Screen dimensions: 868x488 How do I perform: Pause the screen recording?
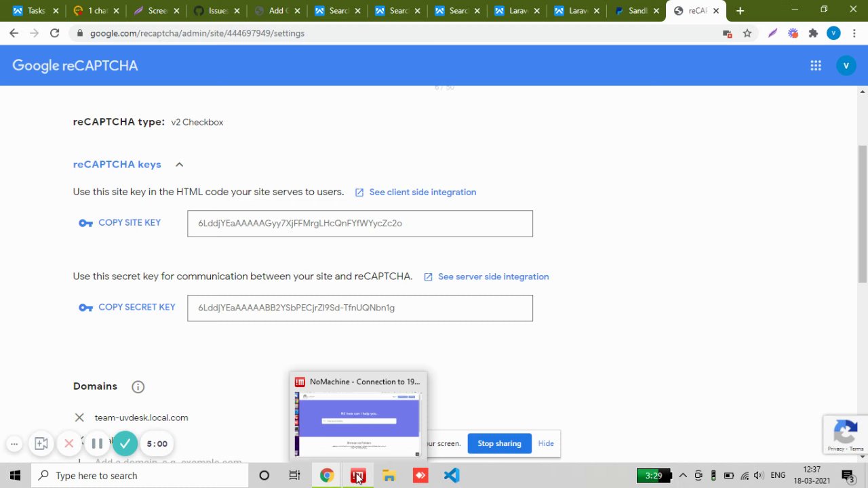coord(97,444)
